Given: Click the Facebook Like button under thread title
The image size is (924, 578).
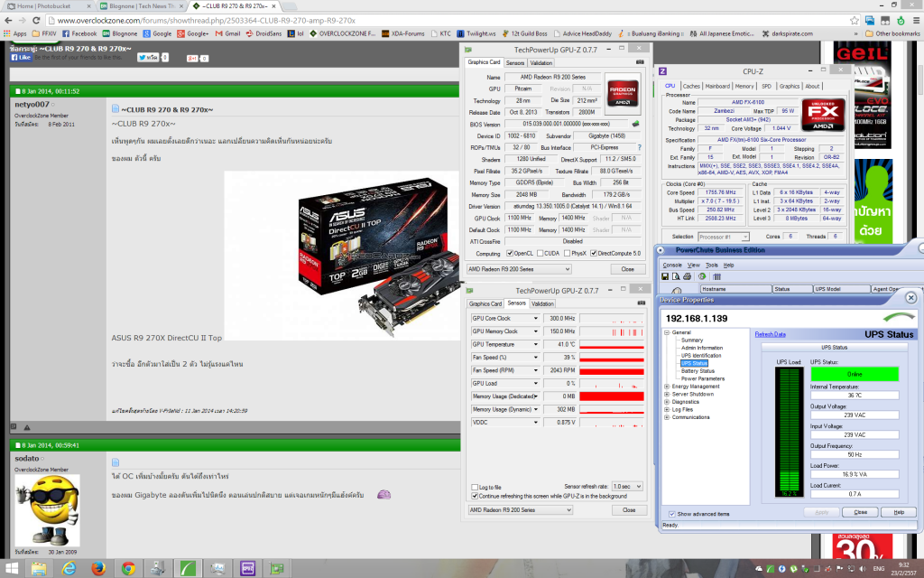Looking at the screenshot, I should coord(22,58).
